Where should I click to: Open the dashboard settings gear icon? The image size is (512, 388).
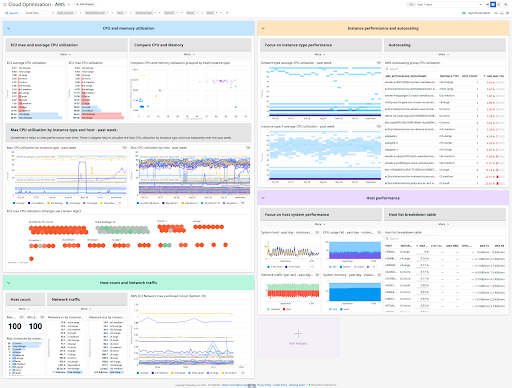pyautogui.click(x=507, y=13)
